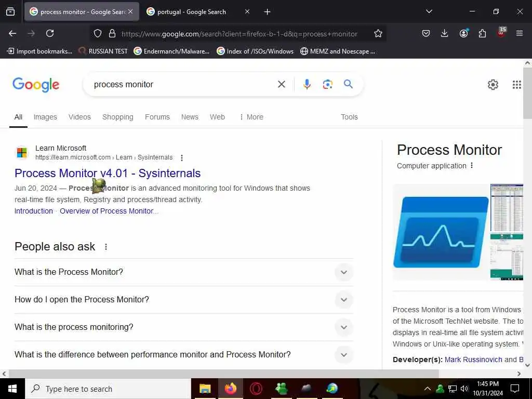Open MEMZ and Noescape bookmark
Image resolution: width=532 pixels, height=399 pixels.
[338, 51]
